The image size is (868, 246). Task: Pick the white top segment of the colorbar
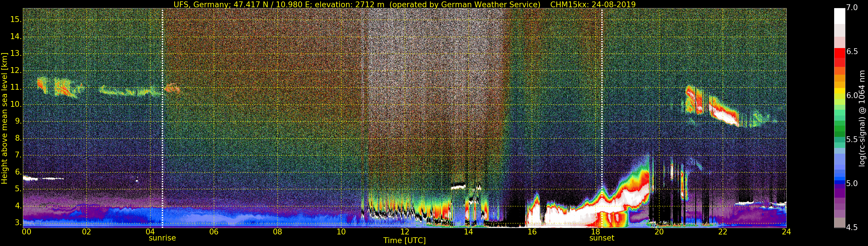839,16
